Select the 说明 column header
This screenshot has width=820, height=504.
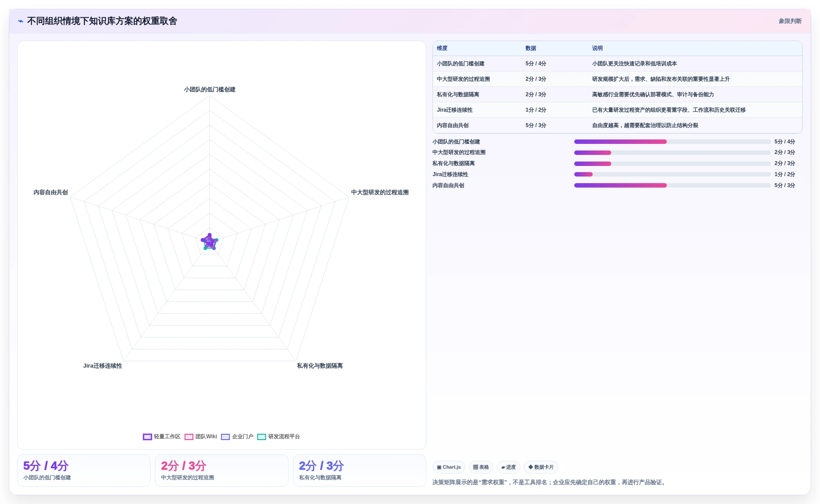598,49
